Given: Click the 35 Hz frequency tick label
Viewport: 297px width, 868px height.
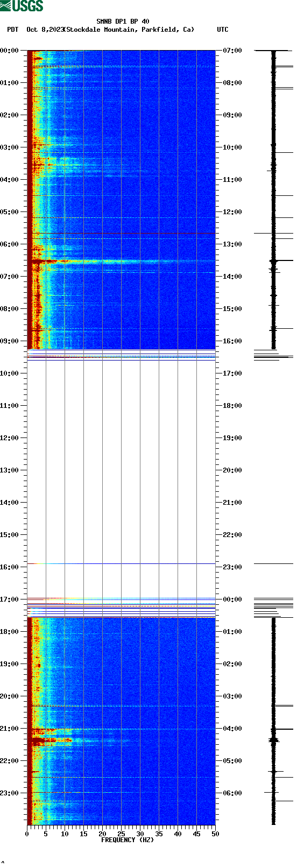Looking at the screenshot, I should pyautogui.click(x=159, y=834).
